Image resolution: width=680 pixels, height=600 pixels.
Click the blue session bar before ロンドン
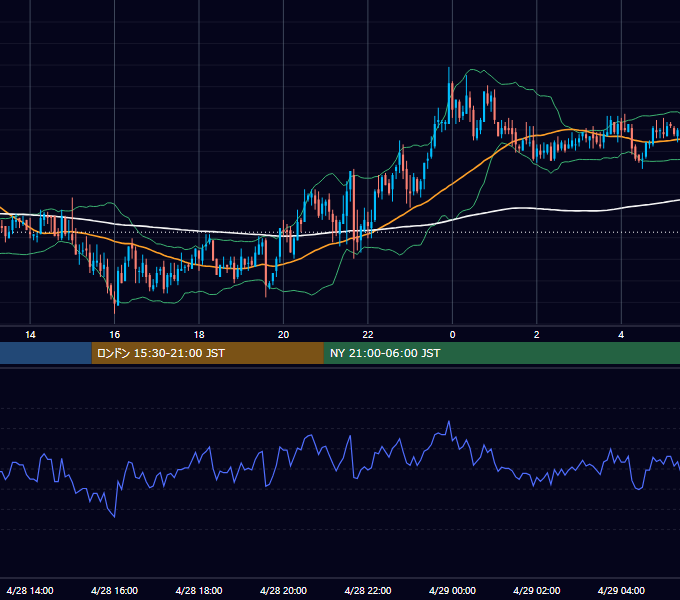(46, 353)
